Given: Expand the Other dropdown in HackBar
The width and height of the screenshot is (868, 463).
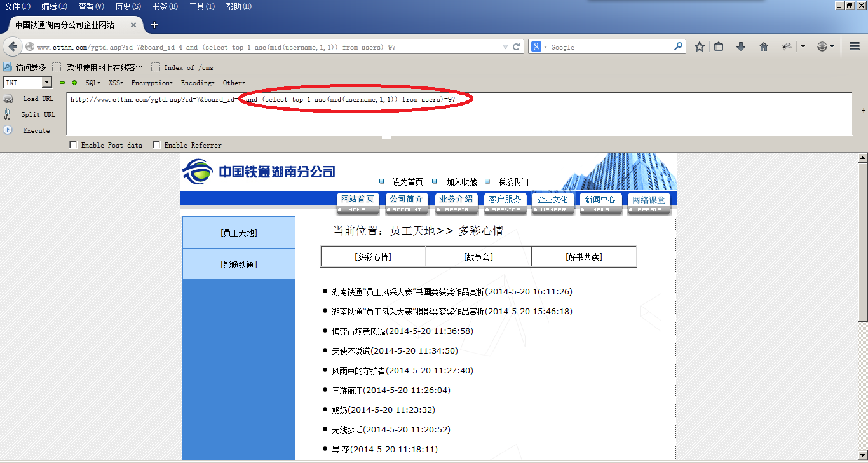Looking at the screenshot, I should click(234, 83).
